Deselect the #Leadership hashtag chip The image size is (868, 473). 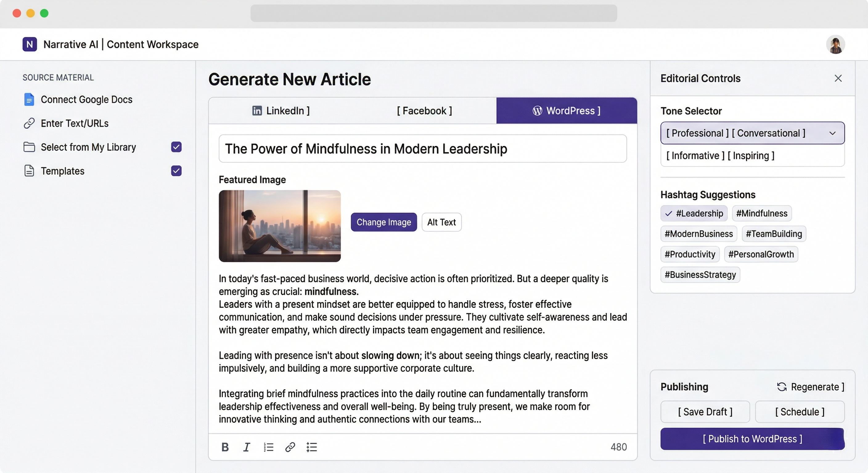click(x=694, y=213)
